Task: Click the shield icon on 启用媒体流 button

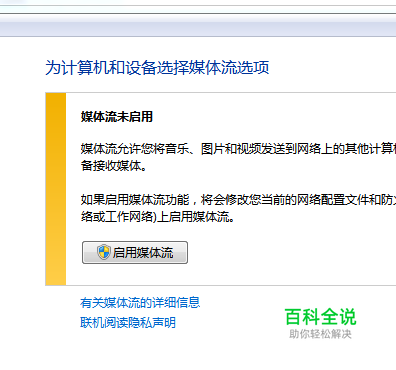Action: pos(104,252)
